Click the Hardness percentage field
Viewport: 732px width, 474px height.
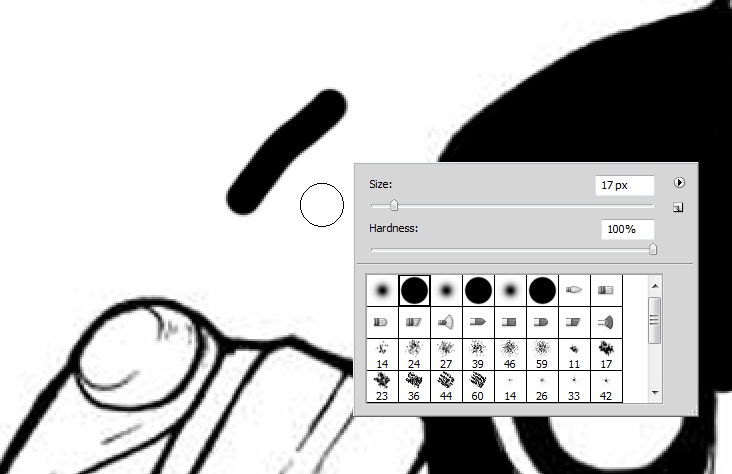pos(627,229)
